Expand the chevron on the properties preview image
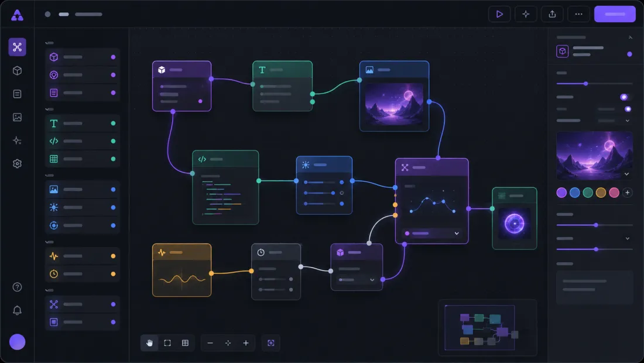The image size is (644, 363). click(627, 174)
